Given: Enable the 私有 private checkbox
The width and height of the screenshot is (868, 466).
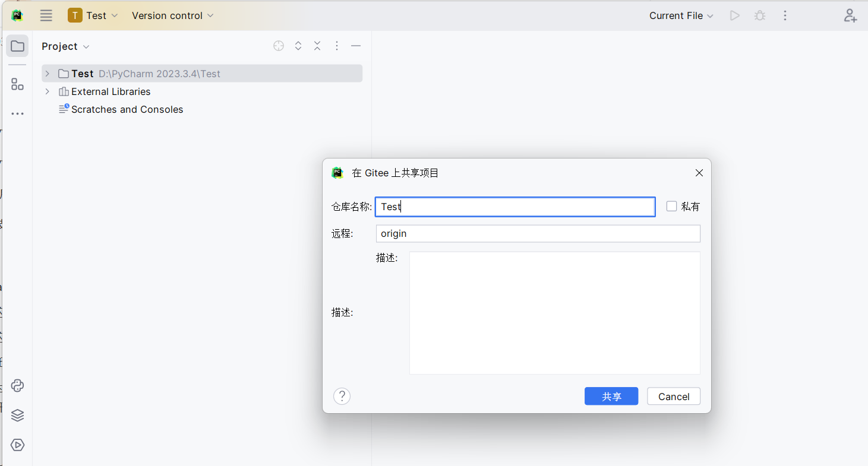Looking at the screenshot, I should click(672, 207).
